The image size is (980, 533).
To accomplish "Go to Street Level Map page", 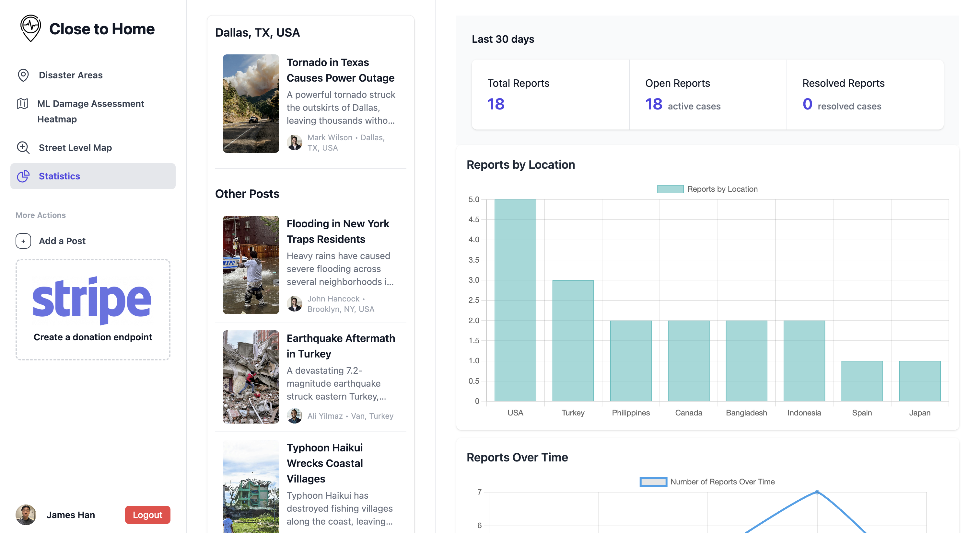I will (75, 148).
